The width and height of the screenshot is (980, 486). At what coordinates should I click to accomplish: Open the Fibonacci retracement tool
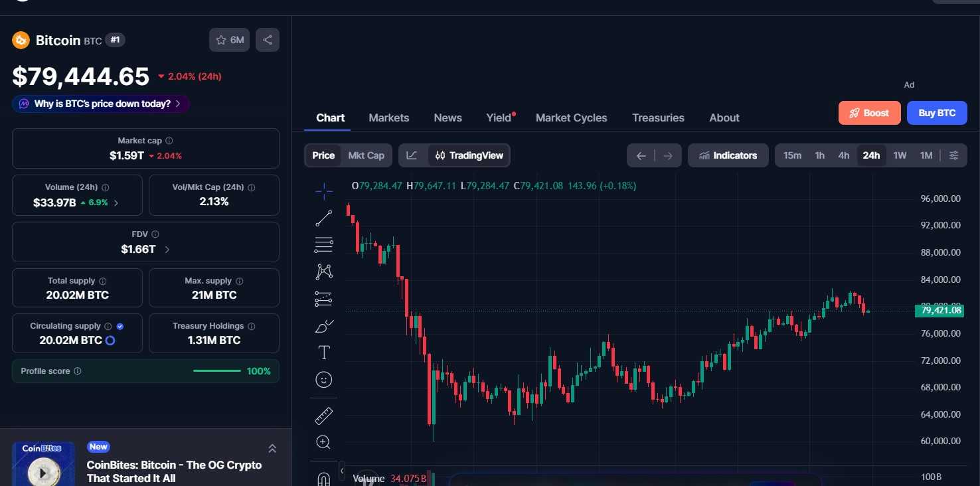pyautogui.click(x=324, y=245)
